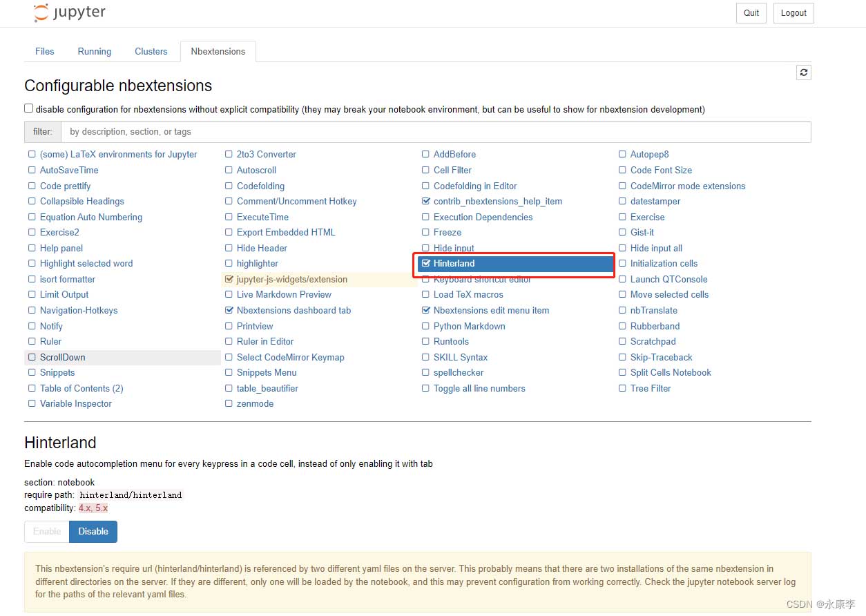Viewport: 866px width, 616px height.
Task: Select the Codefolding extension
Action: pos(260,186)
